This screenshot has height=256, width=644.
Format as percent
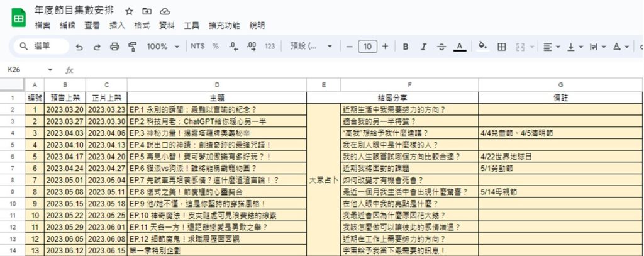click(x=215, y=47)
